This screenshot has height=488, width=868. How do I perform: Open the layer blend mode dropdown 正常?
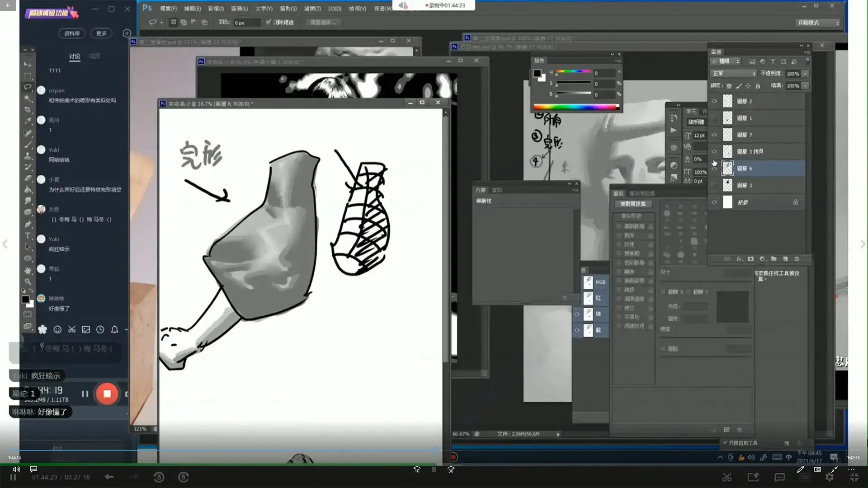733,73
